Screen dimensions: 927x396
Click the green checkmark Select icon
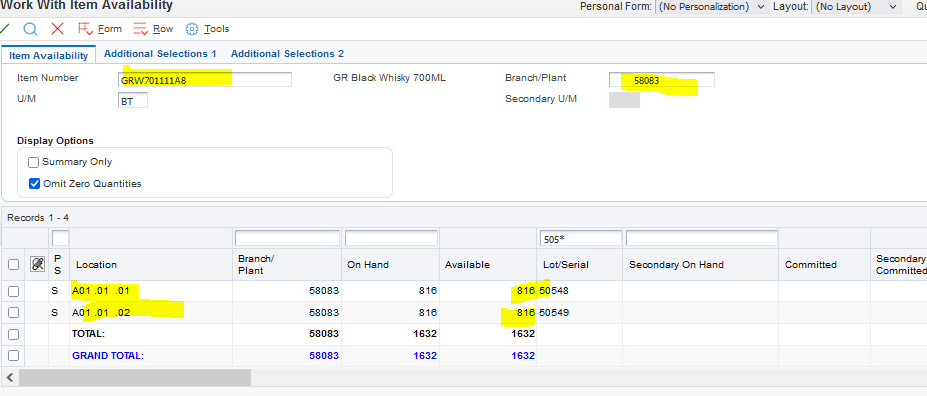[4, 28]
